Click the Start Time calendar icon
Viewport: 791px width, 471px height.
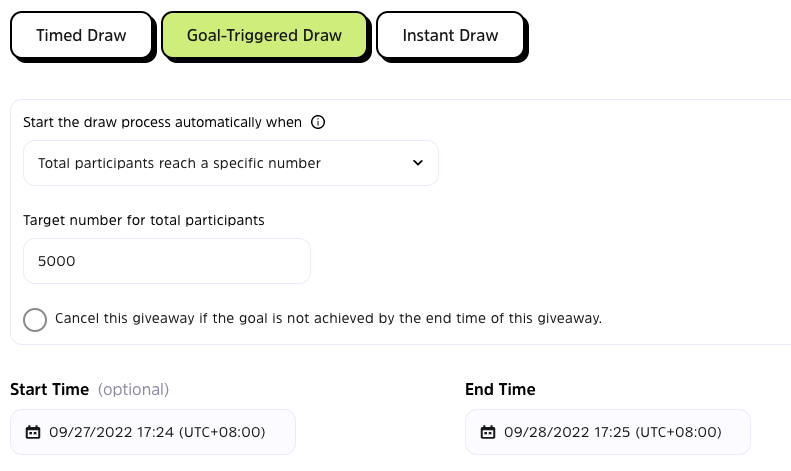(33, 433)
